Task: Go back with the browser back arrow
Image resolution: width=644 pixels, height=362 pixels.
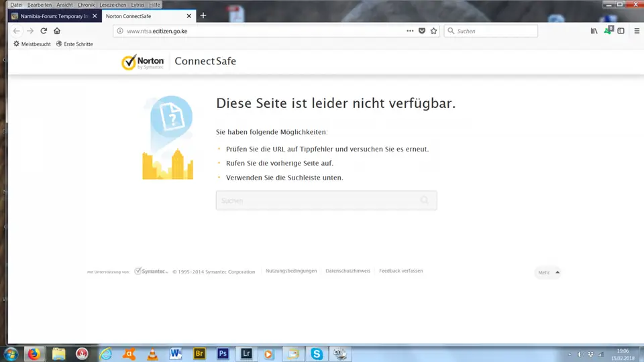Action: tap(16, 31)
